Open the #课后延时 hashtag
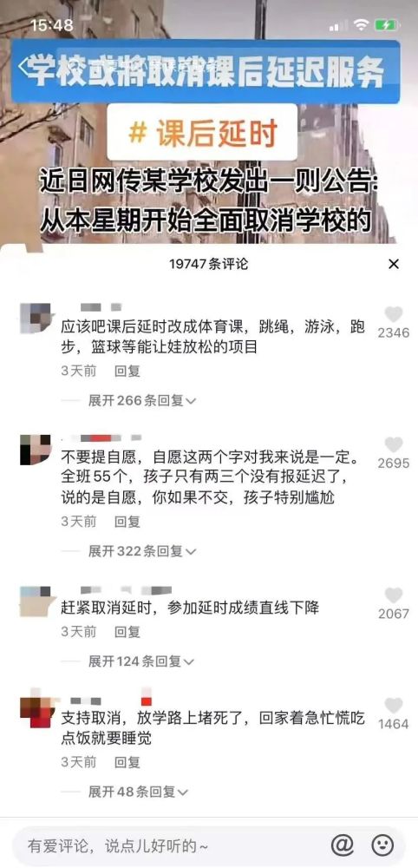Image resolution: width=418 pixels, height=868 pixels. [x=202, y=134]
